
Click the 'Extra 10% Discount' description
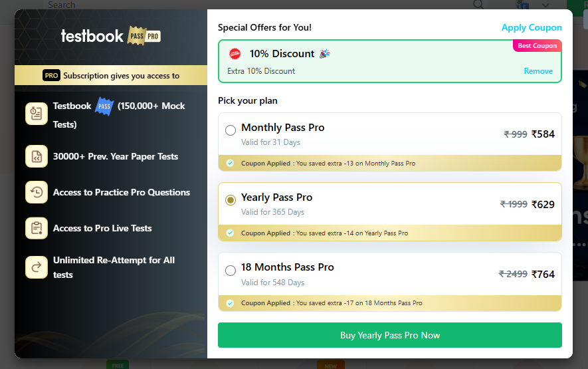click(261, 71)
